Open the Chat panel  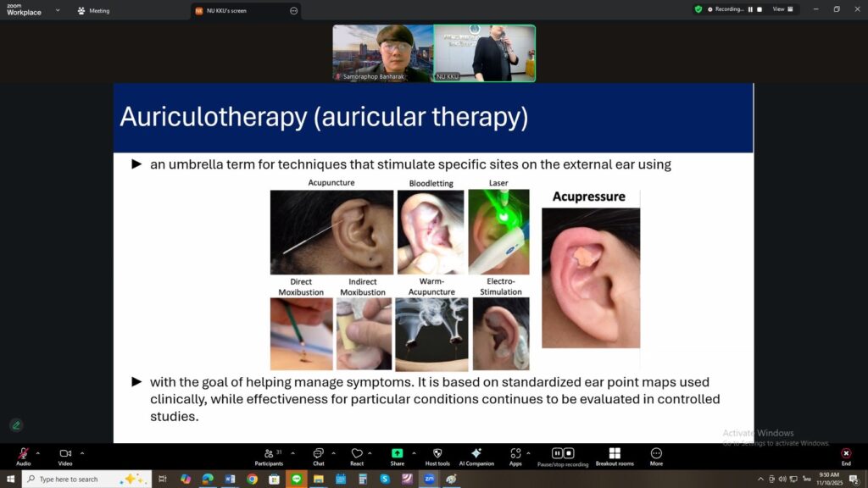click(x=318, y=454)
